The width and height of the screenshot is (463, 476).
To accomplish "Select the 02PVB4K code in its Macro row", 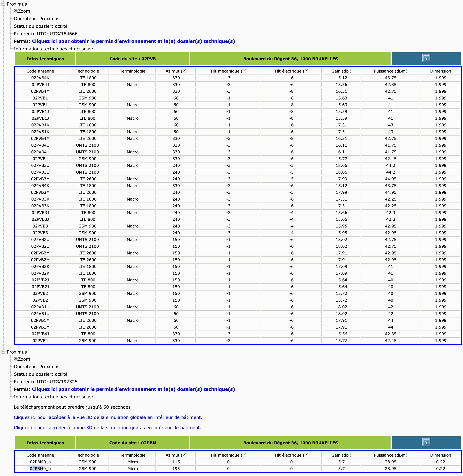I will 40,186.
